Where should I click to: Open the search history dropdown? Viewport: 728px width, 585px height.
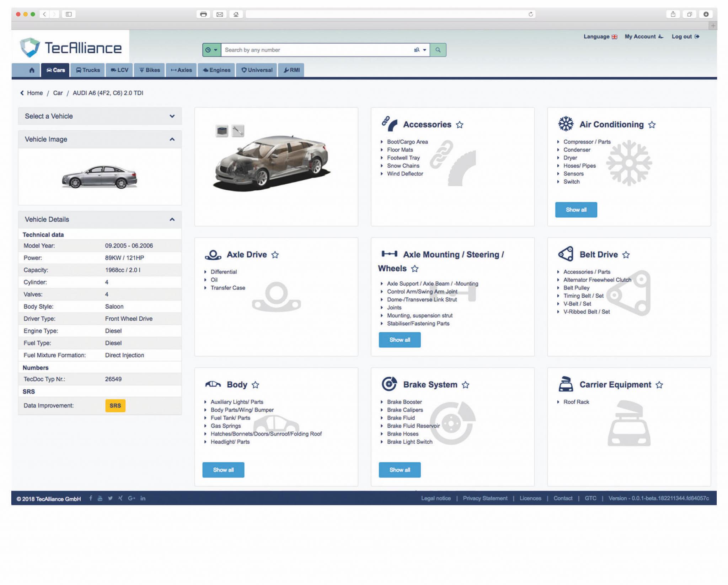pyautogui.click(x=212, y=50)
